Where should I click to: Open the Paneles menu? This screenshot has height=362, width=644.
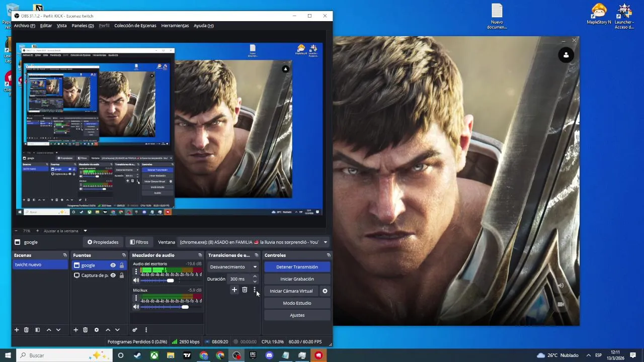pyautogui.click(x=83, y=26)
